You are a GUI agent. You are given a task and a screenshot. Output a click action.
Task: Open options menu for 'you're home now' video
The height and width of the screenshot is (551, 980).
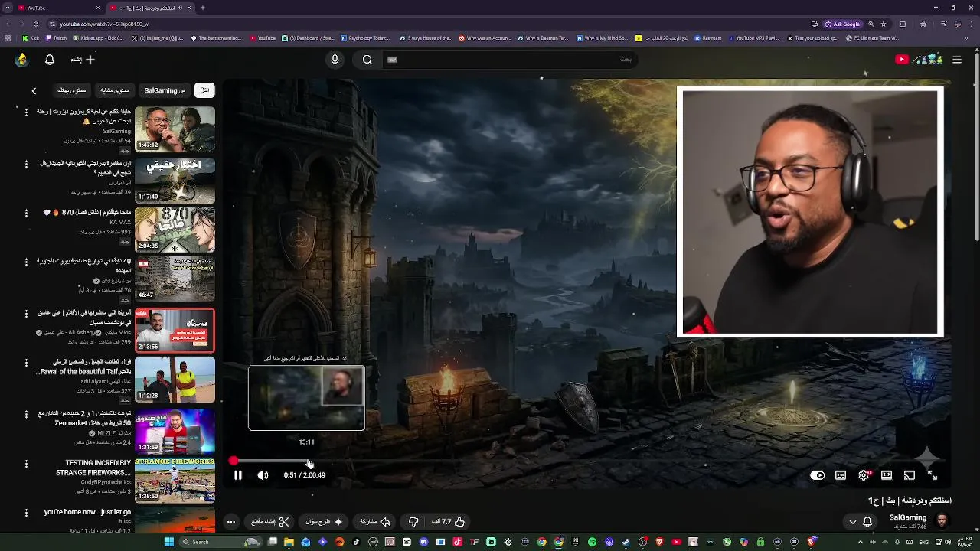tap(26, 513)
